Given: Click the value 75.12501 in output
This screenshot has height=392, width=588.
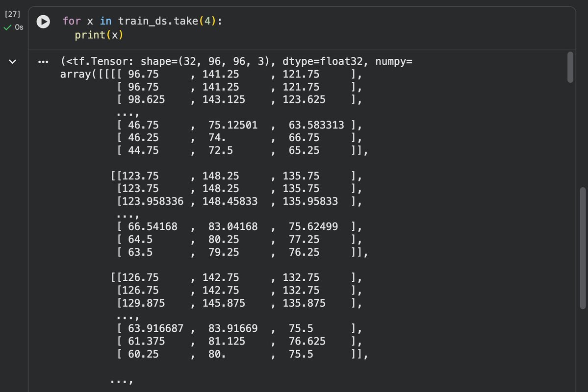Looking at the screenshot, I should coord(233,125).
